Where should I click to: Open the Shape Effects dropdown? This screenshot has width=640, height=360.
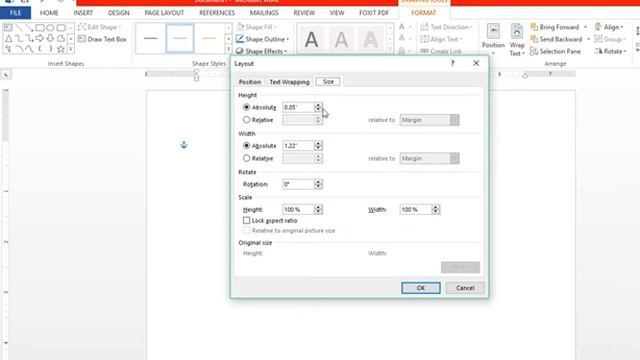[x=262, y=51]
